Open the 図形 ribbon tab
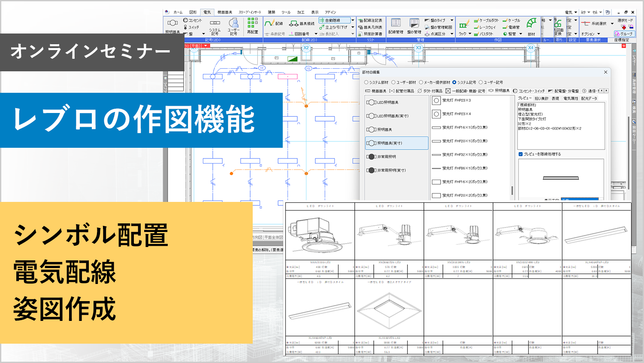Viewport: 644px width, 363px height. point(193,12)
